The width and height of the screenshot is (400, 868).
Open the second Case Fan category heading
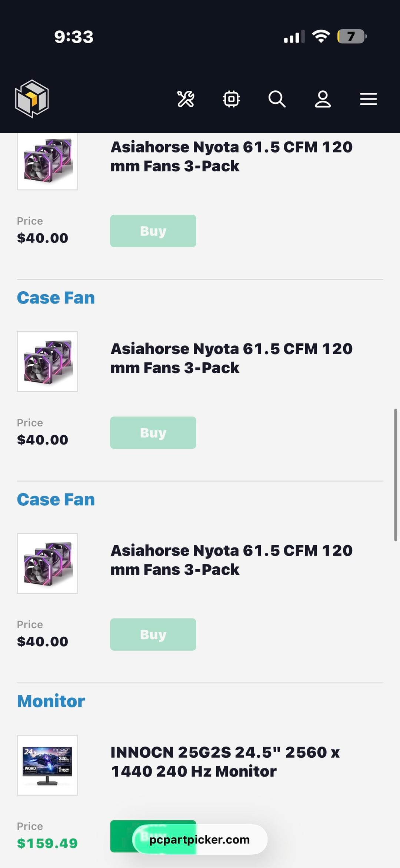pos(56,500)
